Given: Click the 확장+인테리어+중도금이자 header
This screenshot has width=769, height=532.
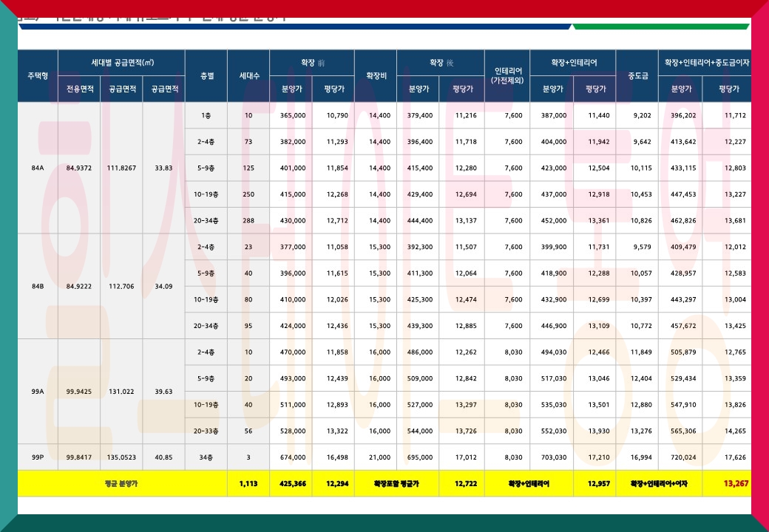Looking at the screenshot, I should 705,63.
